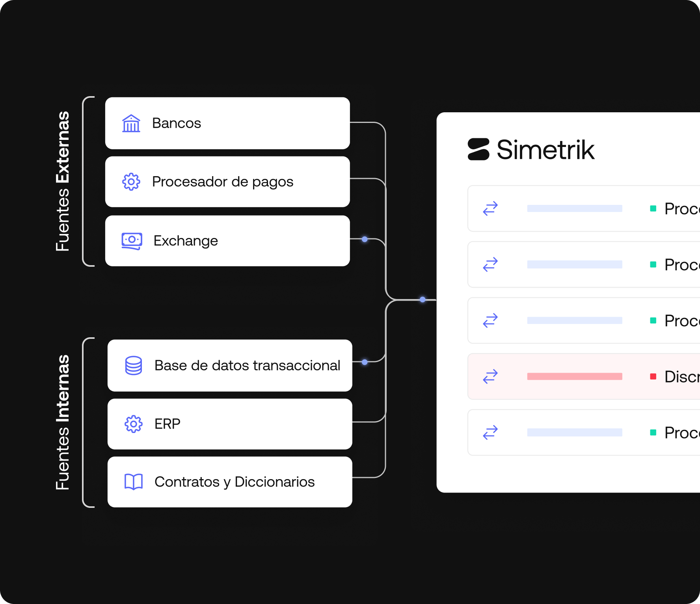Select the Procesador de pagos card
This screenshot has height=604, width=700.
point(227,182)
